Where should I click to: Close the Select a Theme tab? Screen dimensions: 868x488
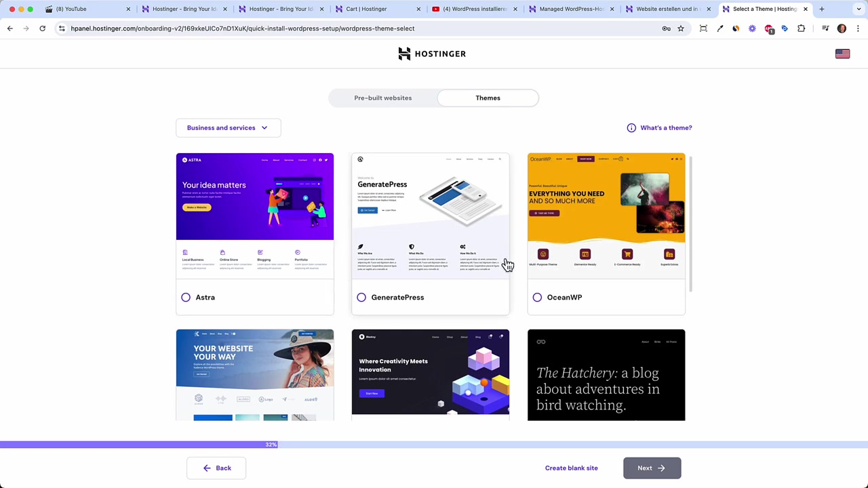click(806, 9)
